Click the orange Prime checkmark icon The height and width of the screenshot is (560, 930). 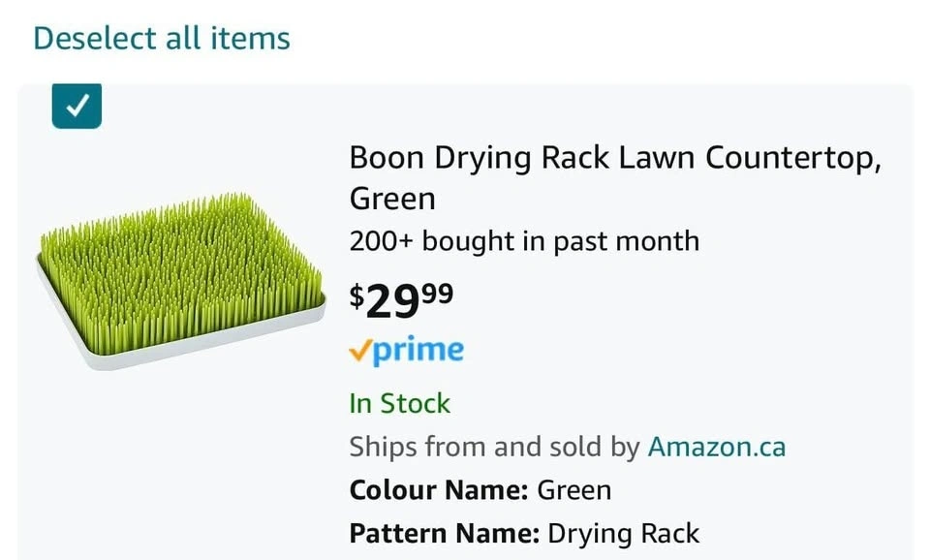359,352
